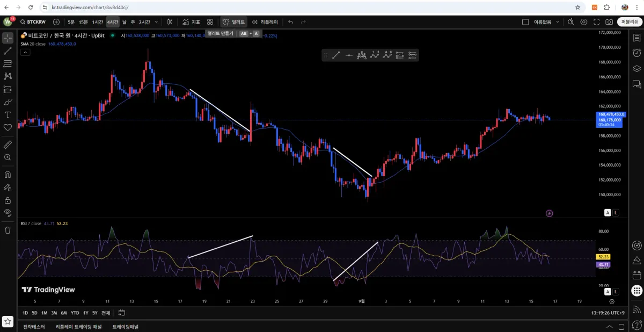The height and width of the screenshot is (332, 644).
Task: Open the '전략테스터' tab at bottom
Action: (34, 326)
